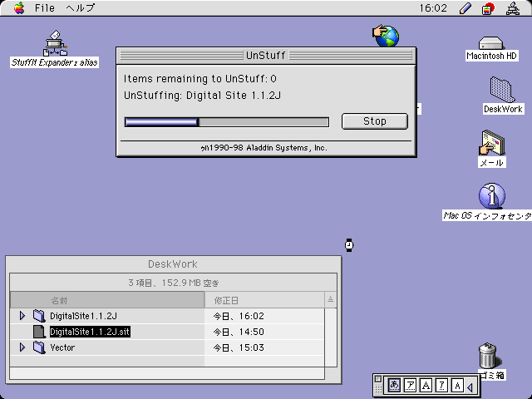Collapse the input palette with arrow
532x399 pixels.
(x=470, y=387)
